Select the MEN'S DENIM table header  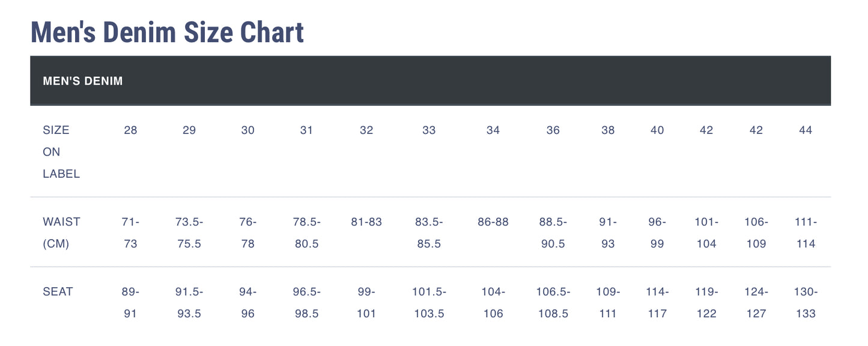(x=83, y=81)
